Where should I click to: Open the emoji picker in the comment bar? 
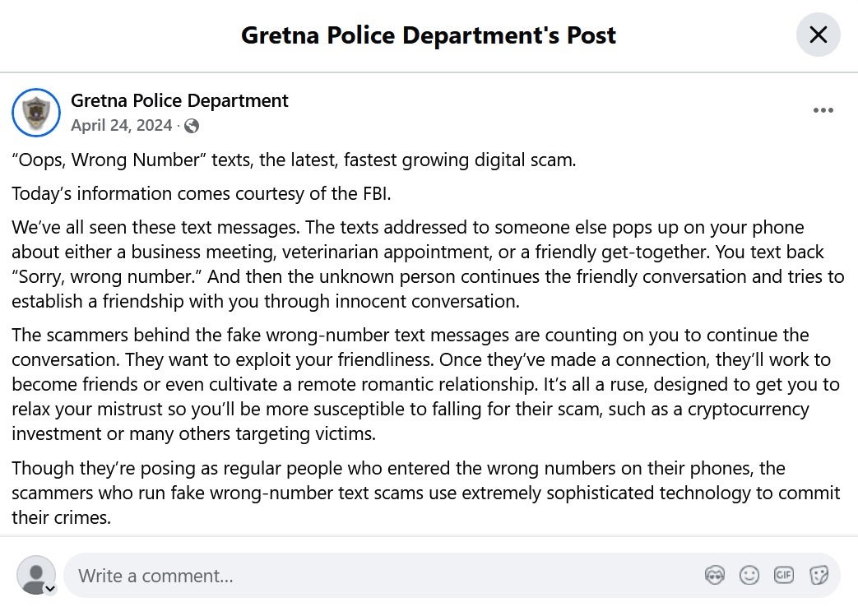click(749, 576)
